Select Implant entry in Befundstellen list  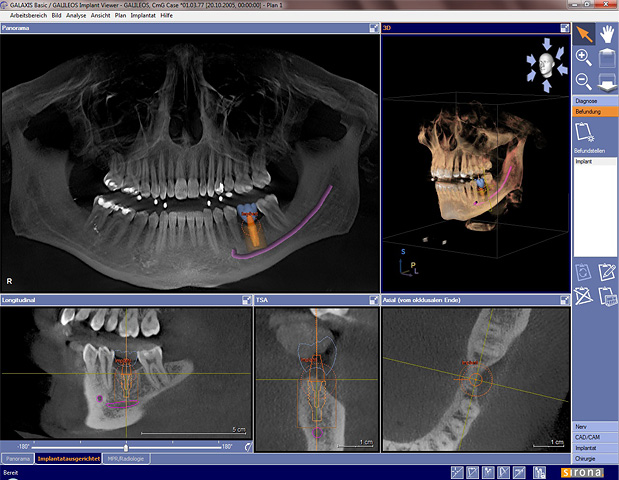tap(595, 161)
